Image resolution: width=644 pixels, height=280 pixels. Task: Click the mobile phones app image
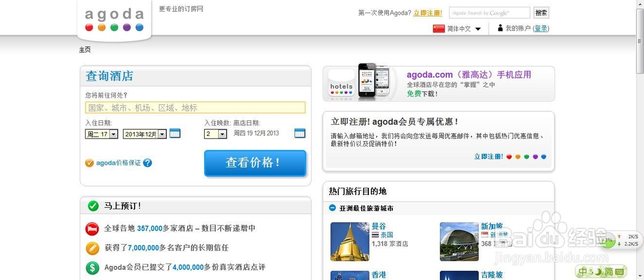(x=374, y=80)
